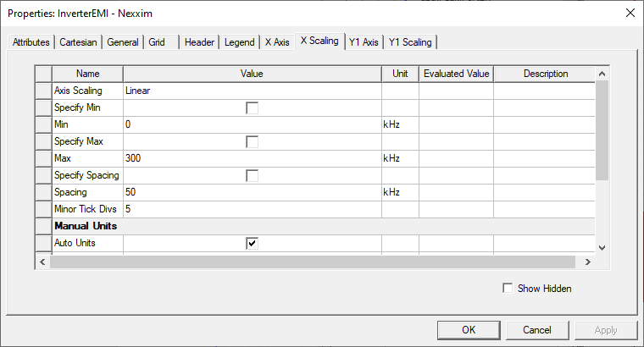Image resolution: width=644 pixels, height=347 pixels.
Task: Click the horizontal scroll left arrow
Action: point(42,262)
